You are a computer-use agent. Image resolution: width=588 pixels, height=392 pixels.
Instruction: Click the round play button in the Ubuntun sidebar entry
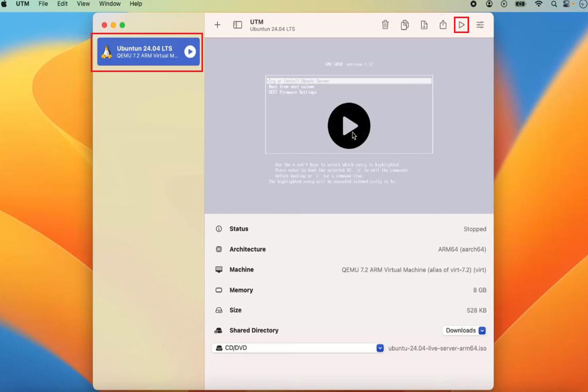click(x=190, y=52)
